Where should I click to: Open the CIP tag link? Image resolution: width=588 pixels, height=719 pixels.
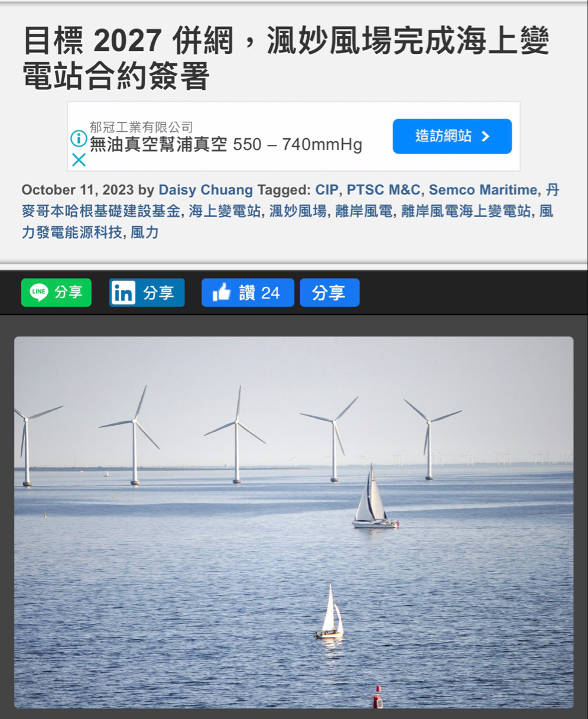[327, 190]
